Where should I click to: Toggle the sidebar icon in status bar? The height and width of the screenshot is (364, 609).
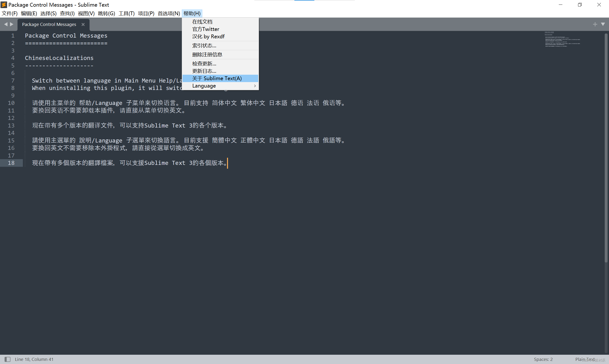[8, 359]
